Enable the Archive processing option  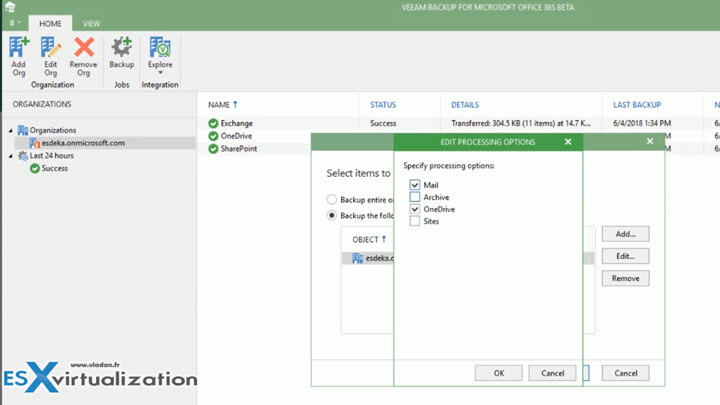click(x=415, y=197)
